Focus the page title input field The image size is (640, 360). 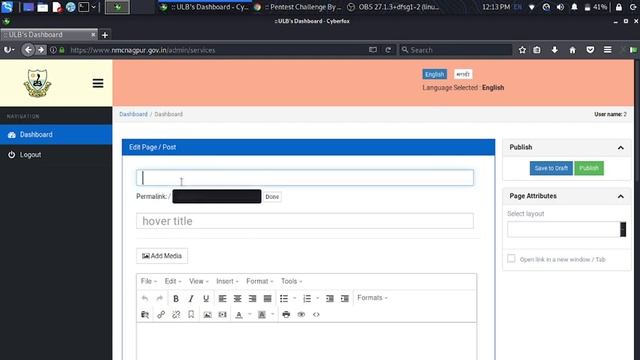point(305,178)
